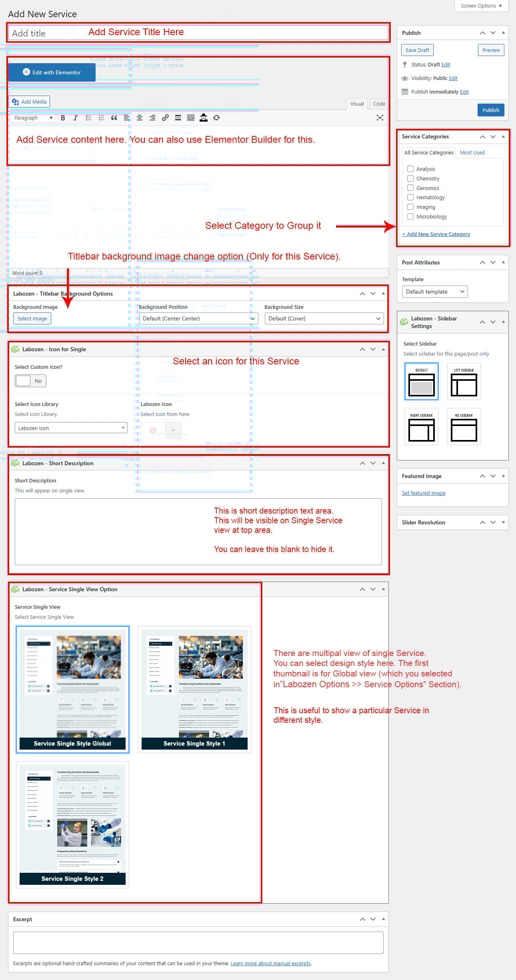Open the Paragraph format dropdown

click(x=33, y=118)
